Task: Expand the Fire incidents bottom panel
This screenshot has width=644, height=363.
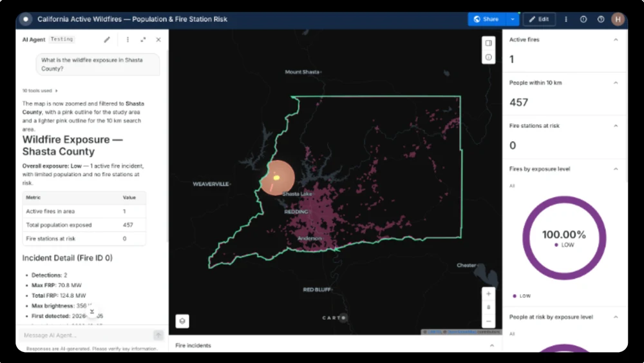Action: coord(491,346)
